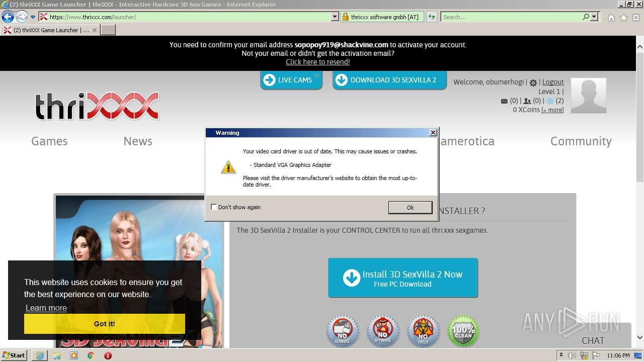Click the browser Search box

512,17
